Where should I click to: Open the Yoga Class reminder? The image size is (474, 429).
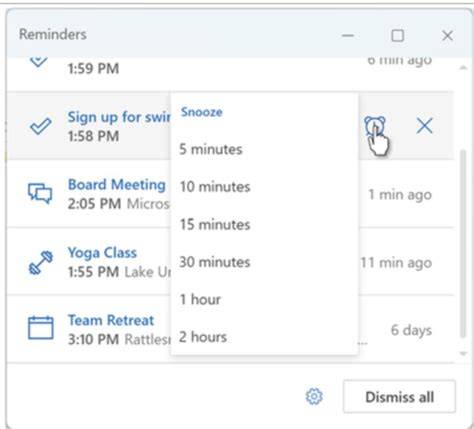coord(102,253)
